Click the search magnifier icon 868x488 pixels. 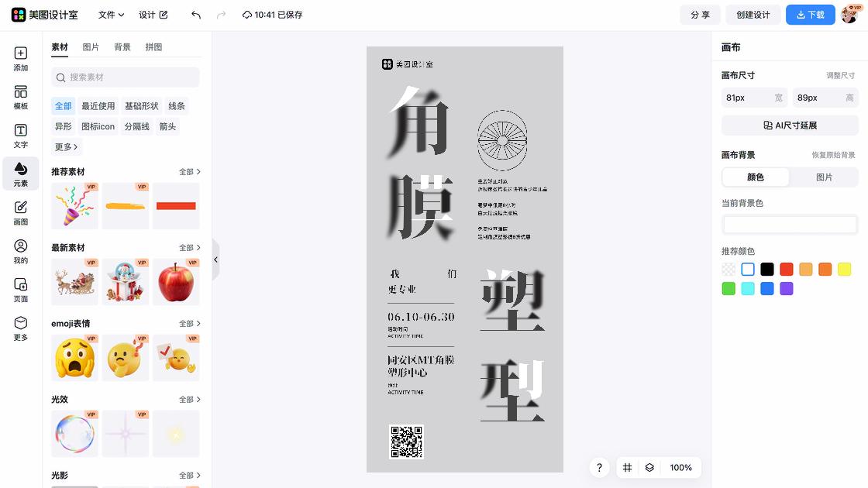click(x=61, y=77)
